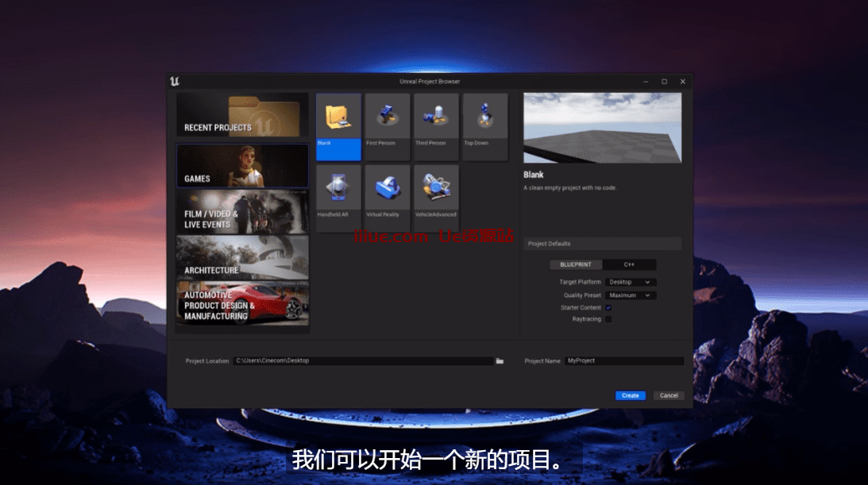
Task: Choose the First Person template icon
Action: 388,117
